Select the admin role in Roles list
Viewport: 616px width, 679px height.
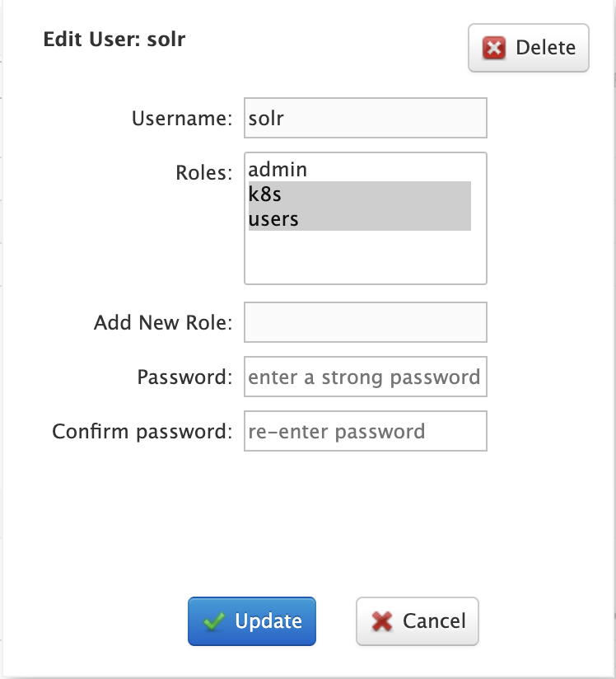click(278, 170)
